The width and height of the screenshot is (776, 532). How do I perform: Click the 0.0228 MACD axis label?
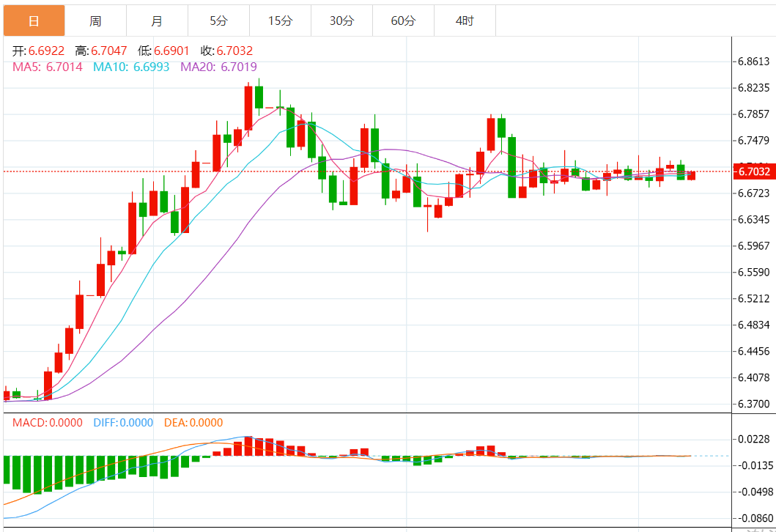(754, 440)
